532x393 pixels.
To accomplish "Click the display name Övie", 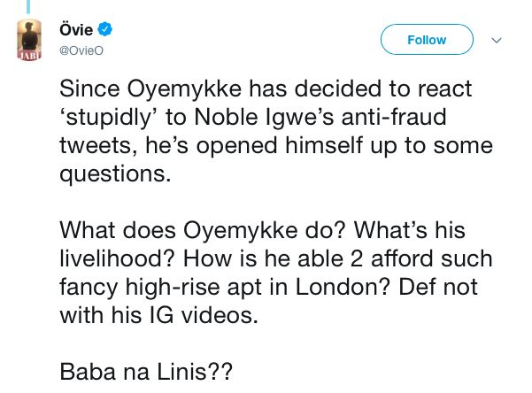I will (76, 30).
